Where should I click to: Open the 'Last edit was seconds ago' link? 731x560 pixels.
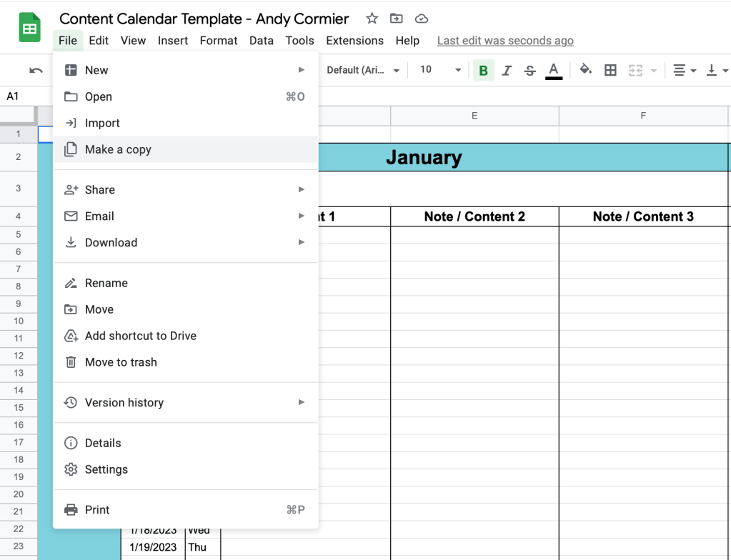click(x=505, y=41)
